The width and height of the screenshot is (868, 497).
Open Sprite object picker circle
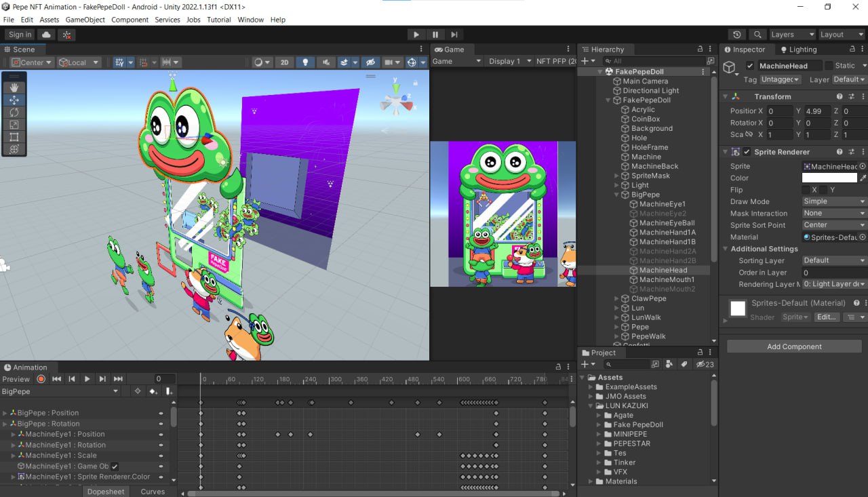coord(863,166)
